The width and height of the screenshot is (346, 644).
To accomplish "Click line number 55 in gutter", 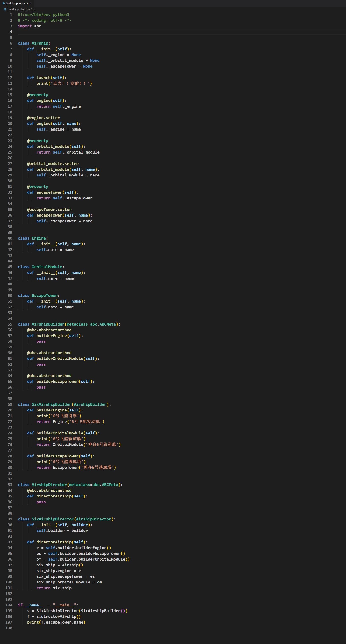I will [x=10, y=324].
